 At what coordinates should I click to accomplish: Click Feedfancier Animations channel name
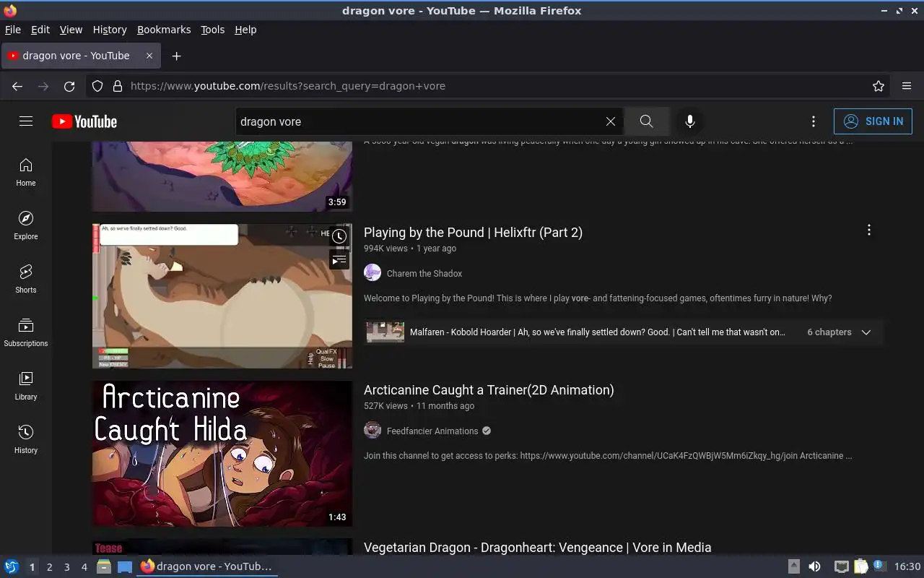pos(432,431)
